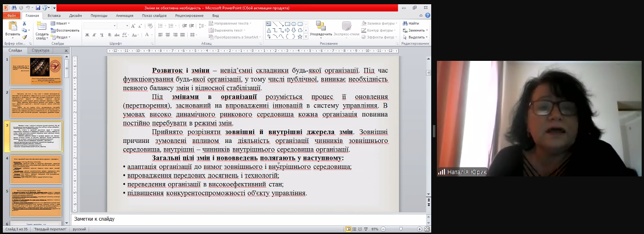Screen dimensions: 644x234
Task: Select the text box shape in gallery
Action: pyautogui.click(x=268, y=24)
